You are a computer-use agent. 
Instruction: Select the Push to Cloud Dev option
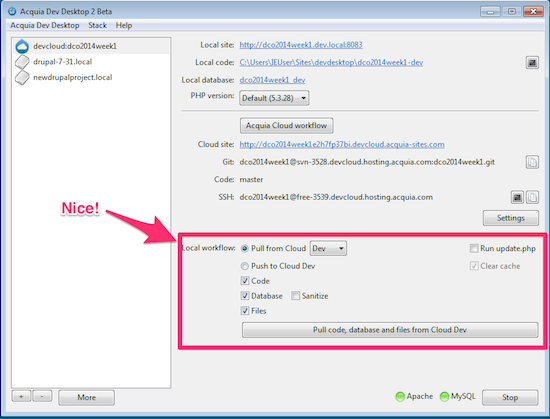tap(244, 266)
